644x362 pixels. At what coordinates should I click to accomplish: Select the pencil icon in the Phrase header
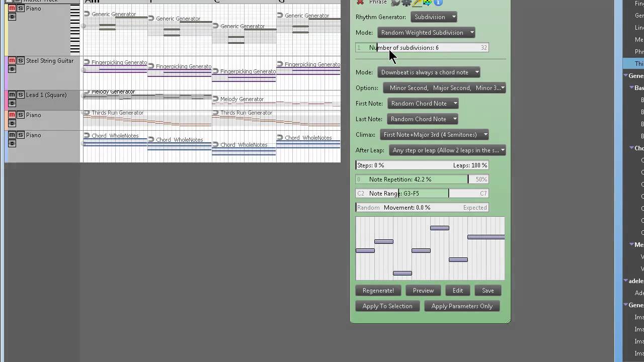point(417,3)
